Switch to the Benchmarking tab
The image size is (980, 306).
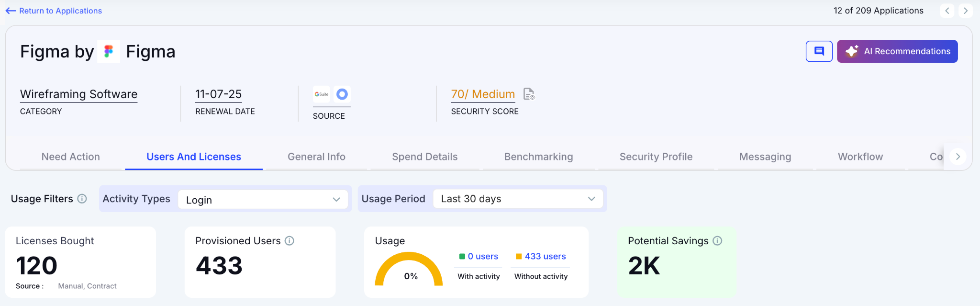538,157
